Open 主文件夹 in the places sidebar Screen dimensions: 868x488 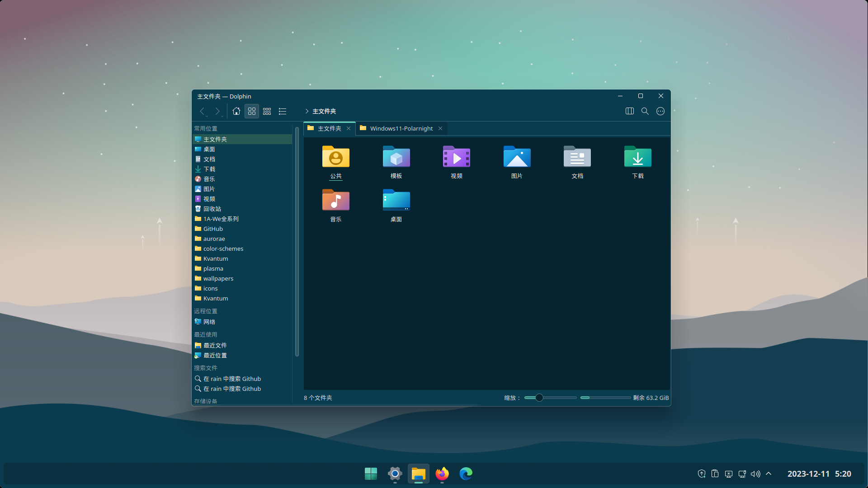(x=243, y=139)
